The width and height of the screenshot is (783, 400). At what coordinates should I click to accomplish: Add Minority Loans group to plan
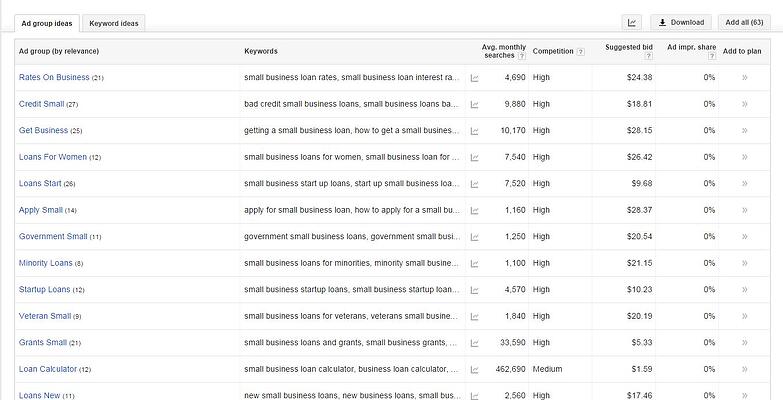coord(745,263)
